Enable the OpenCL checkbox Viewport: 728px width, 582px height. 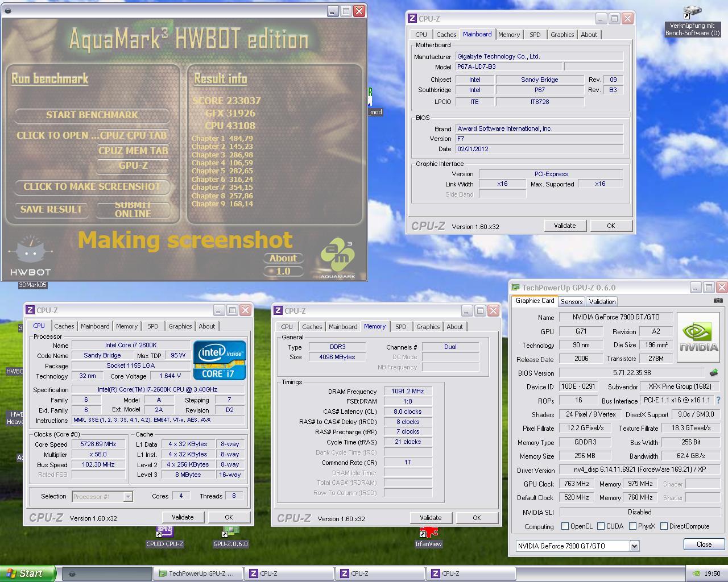pyautogui.click(x=565, y=526)
